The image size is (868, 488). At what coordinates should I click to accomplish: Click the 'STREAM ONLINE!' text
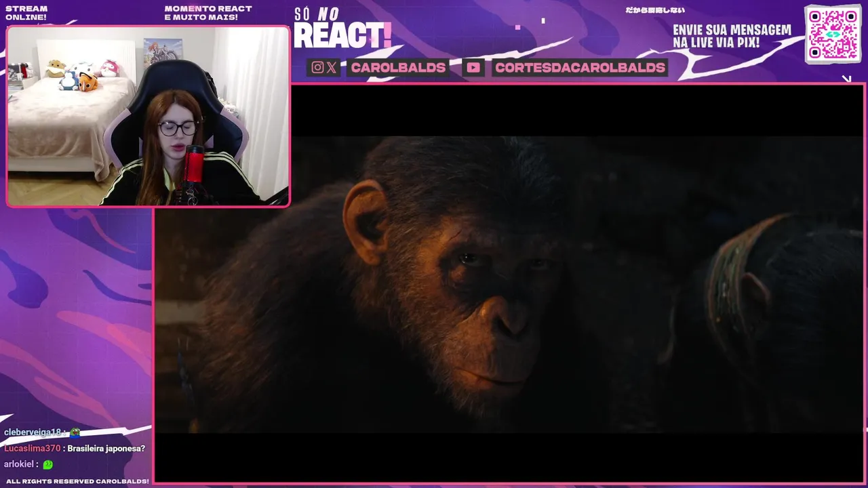[26, 13]
